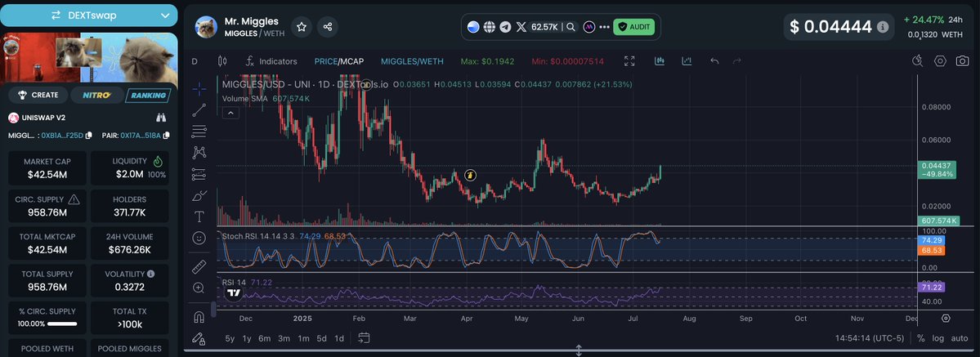Undo the last chart action
The image size is (980, 357).
[x=714, y=60]
